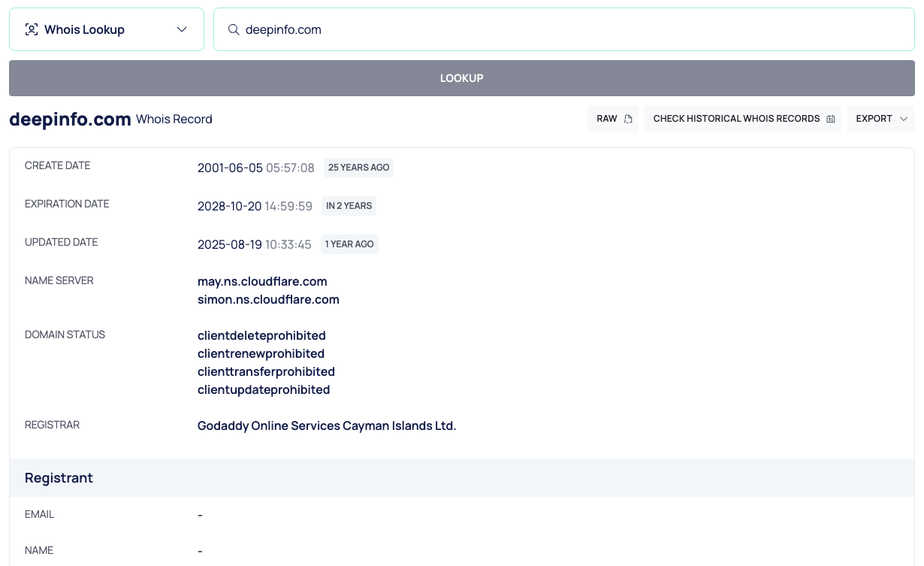
Task: Click the Registrant section header
Action: coord(462,478)
